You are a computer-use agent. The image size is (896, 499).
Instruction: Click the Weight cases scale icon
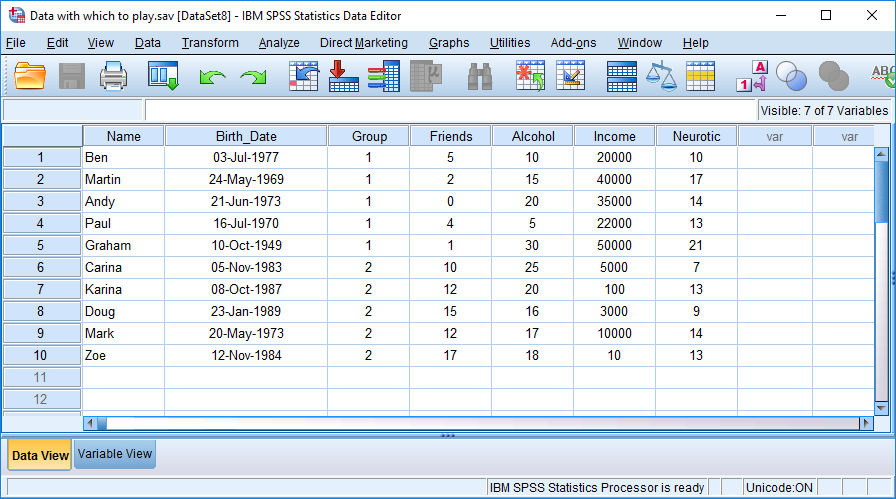point(661,77)
